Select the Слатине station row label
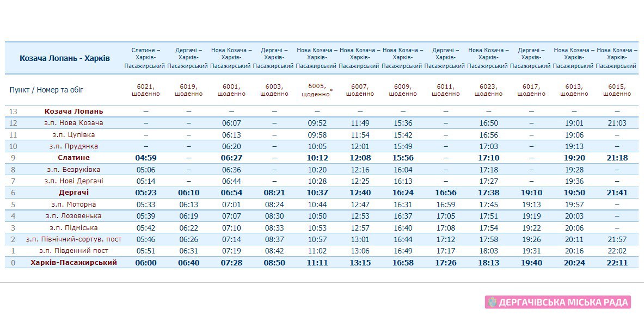 tap(73, 158)
